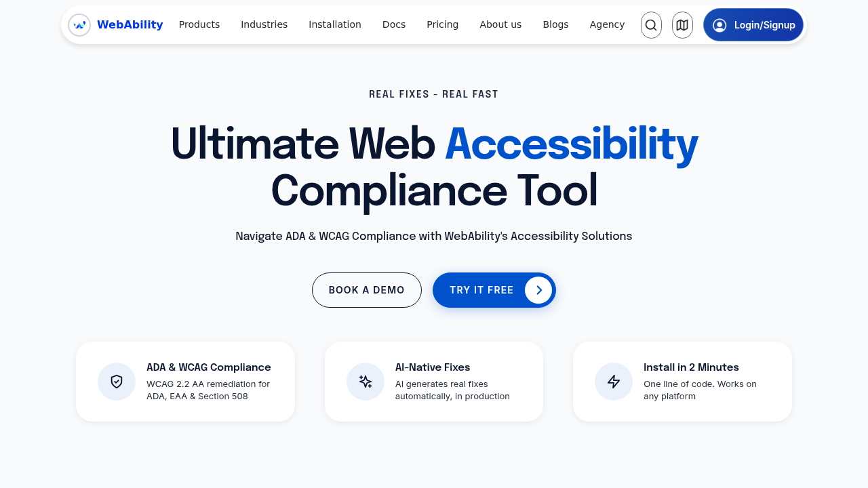
Task: Open the About us page
Action: click(x=500, y=25)
